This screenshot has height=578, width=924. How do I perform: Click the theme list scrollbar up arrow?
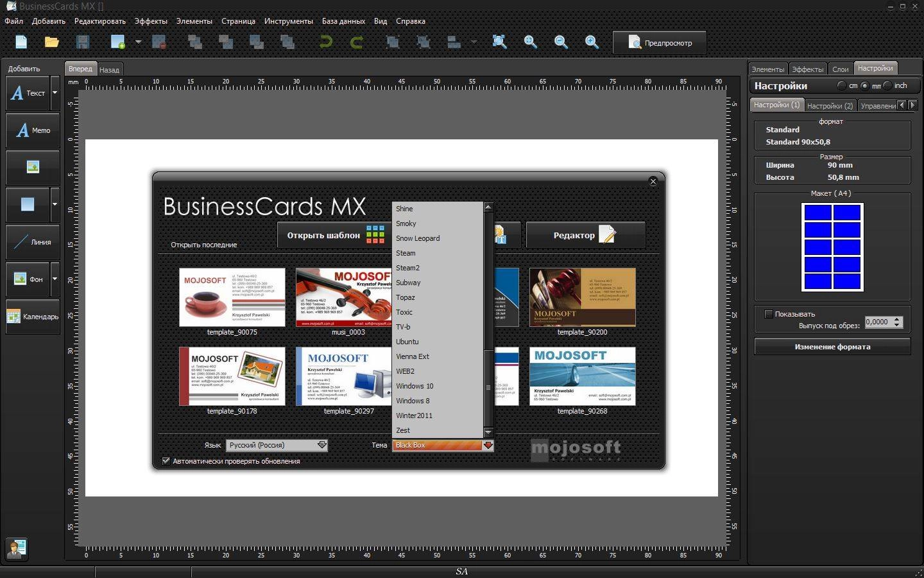click(488, 207)
